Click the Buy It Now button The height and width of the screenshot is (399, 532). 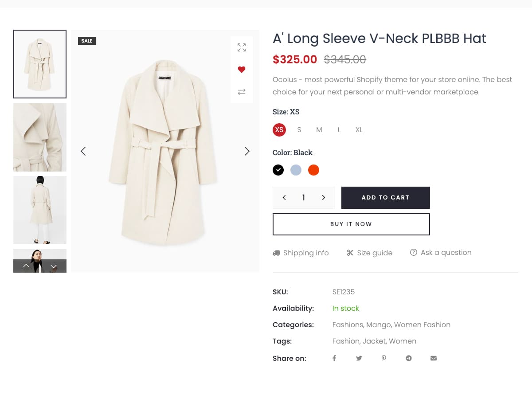351,224
